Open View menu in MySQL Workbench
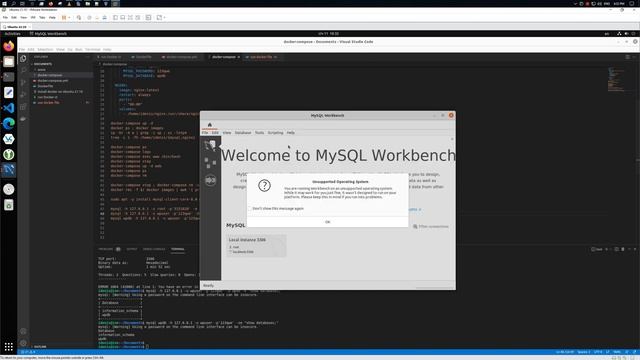Viewport: 640px width, 360px height. 227,133
